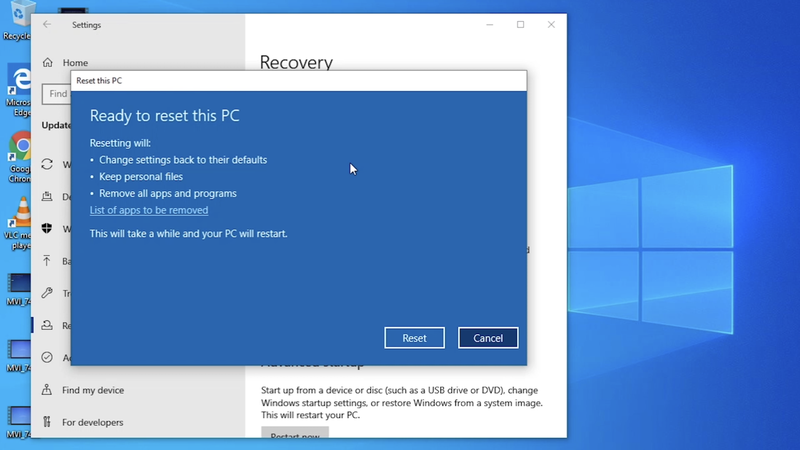800x450 pixels.
Task: Open the Troubleshoot wrench icon
Action: [47, 293]
